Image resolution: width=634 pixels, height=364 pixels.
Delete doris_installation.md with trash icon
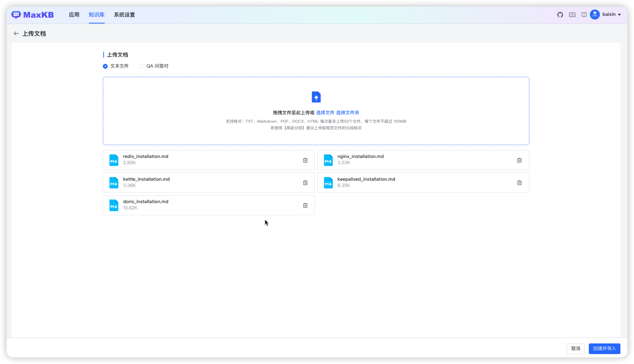[x=305, y=205]
